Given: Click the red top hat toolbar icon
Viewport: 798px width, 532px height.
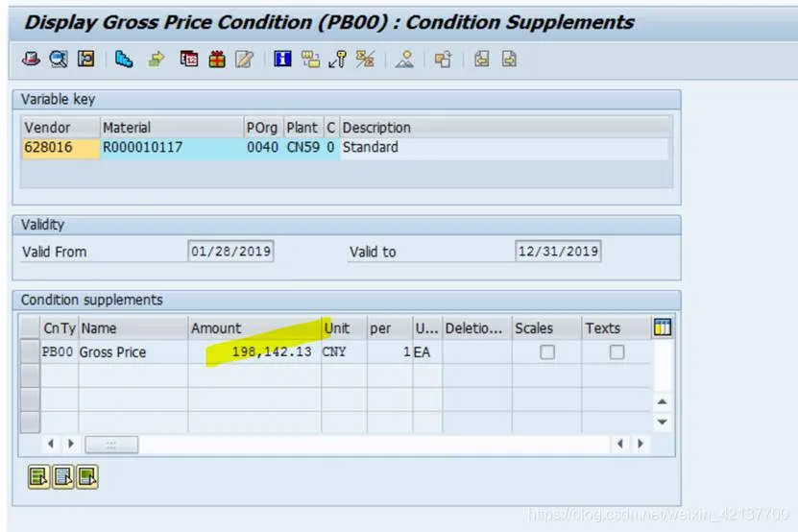Looking at the screenshot, I should 31,59.
